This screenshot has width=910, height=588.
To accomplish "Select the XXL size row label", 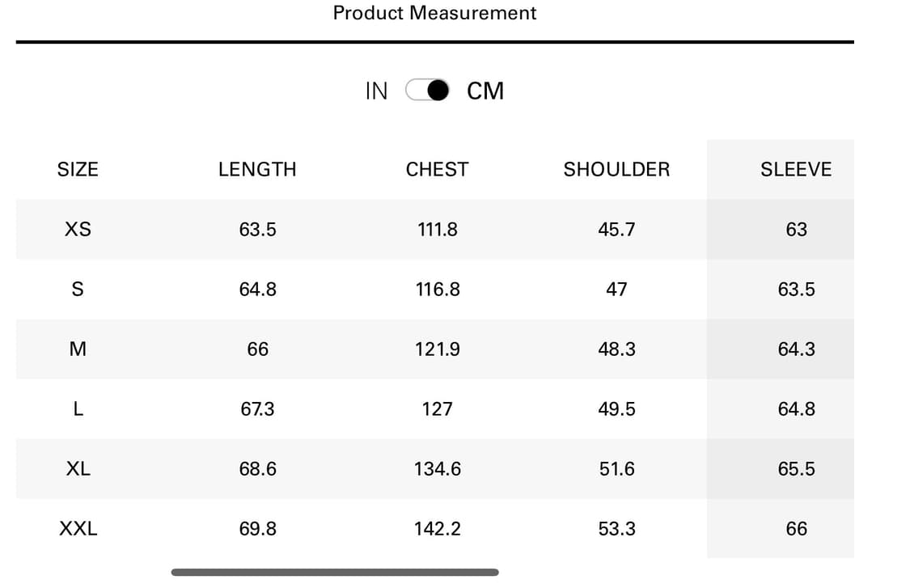I will click(78, 528).
